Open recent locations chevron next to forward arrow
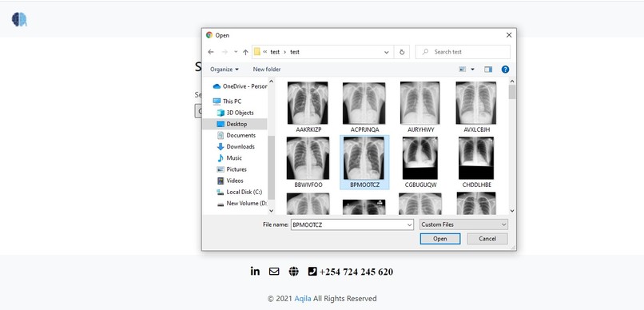 [x=236, y=52]
